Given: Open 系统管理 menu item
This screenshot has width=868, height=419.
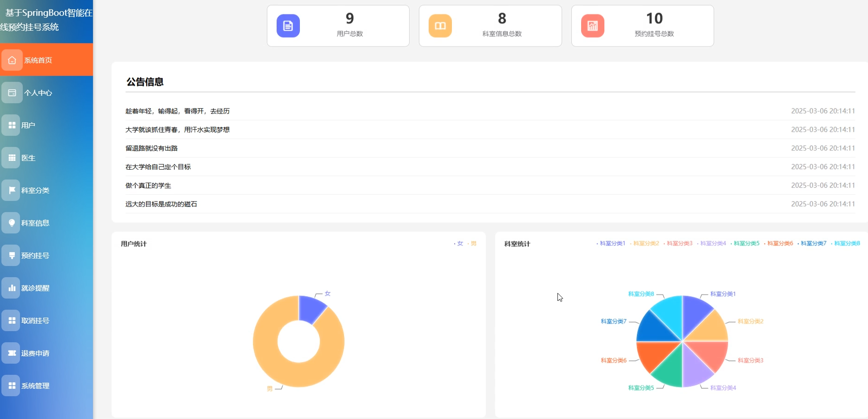Looking at the screenshot, I should pos(46,386).
